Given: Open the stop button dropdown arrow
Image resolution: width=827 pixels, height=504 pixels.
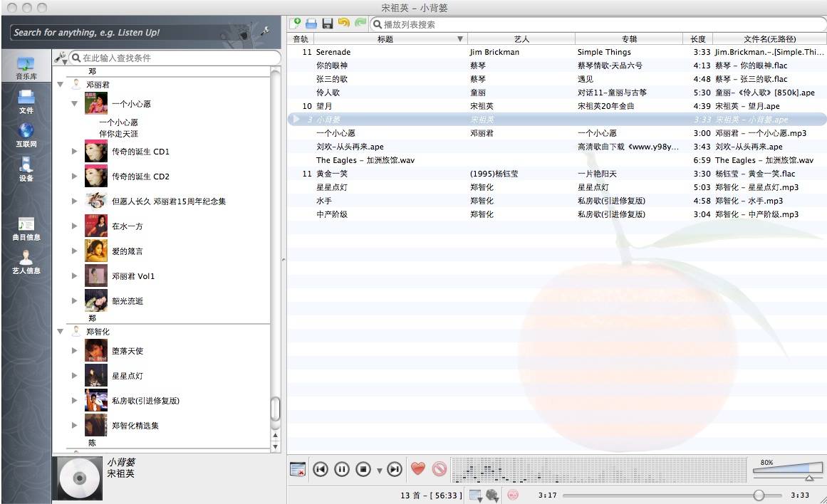Looking at the screenshot, I should click(379, 470).
